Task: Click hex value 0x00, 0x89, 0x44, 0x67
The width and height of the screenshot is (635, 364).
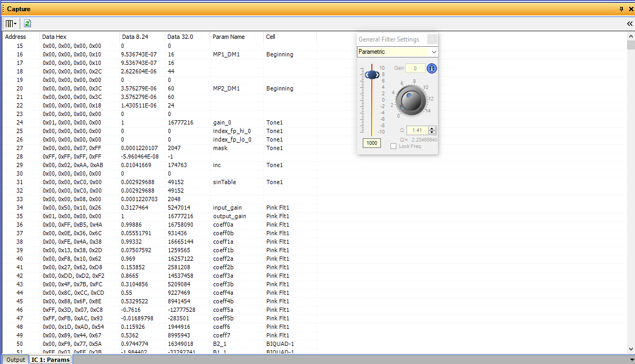Action: 72,335
